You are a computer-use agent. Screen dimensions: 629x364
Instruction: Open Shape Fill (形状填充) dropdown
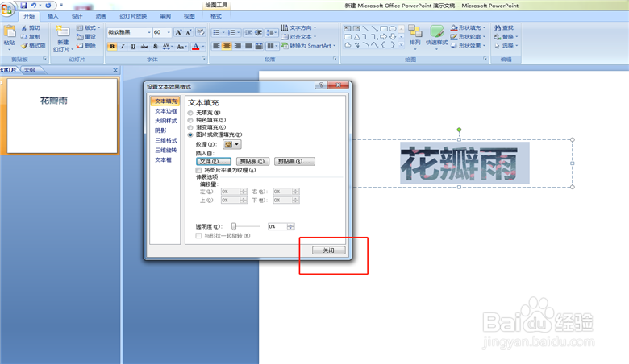click(468, 27)
